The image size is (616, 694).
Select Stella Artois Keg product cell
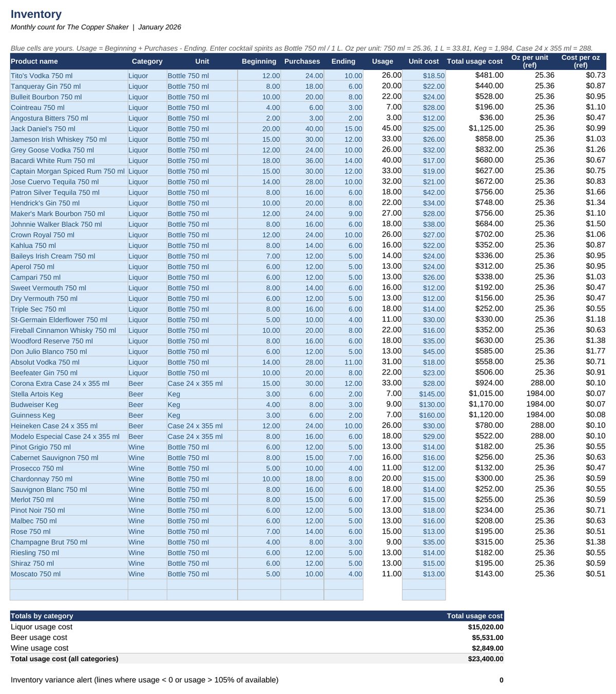[x=69, y=394]
